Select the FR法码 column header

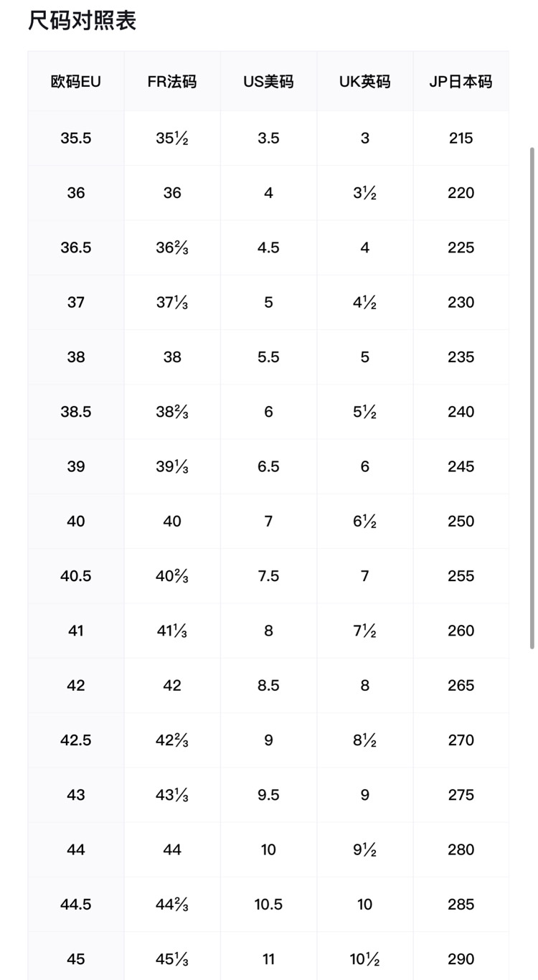172,82
